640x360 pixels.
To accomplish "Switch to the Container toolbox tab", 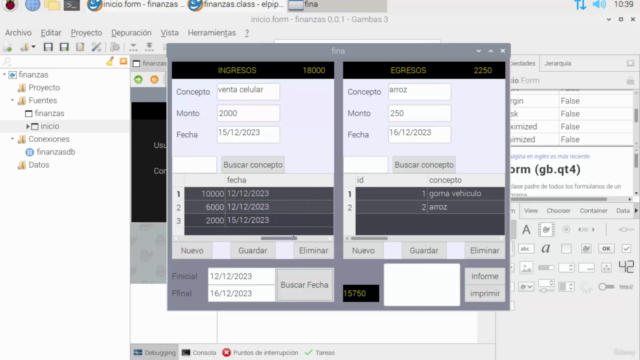I will point(593,211).
